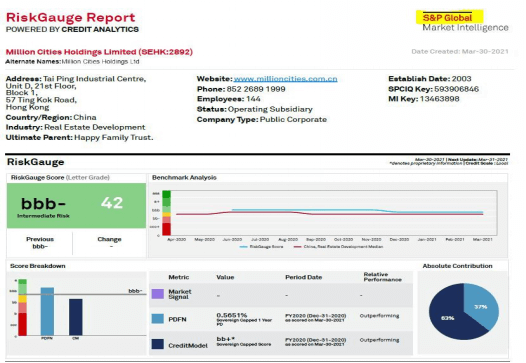Click the RiskGauge Score legend entry

[x=262, y=247]
